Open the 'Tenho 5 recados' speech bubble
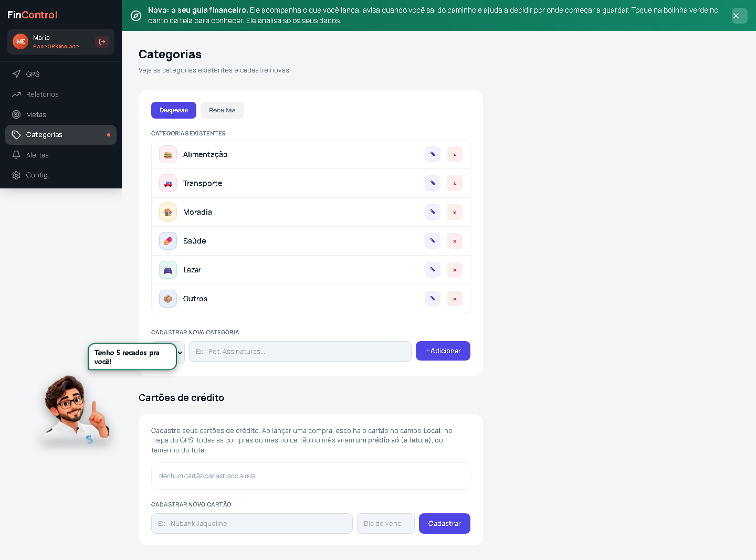 coord(132,357)
